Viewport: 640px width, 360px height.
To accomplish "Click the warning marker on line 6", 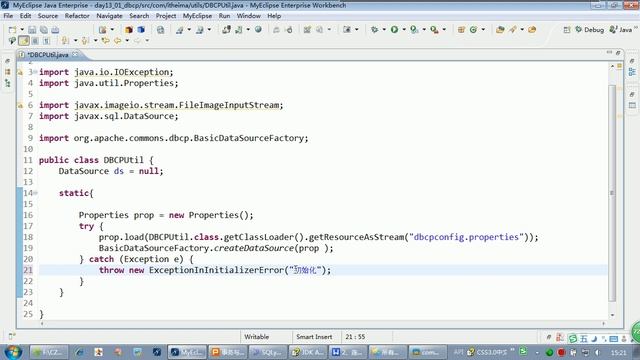I will tap(20, 105).
